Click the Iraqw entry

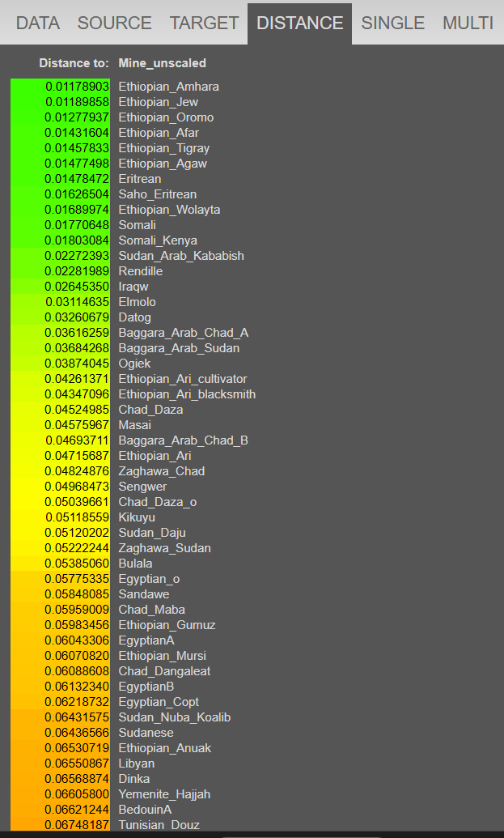133,287
